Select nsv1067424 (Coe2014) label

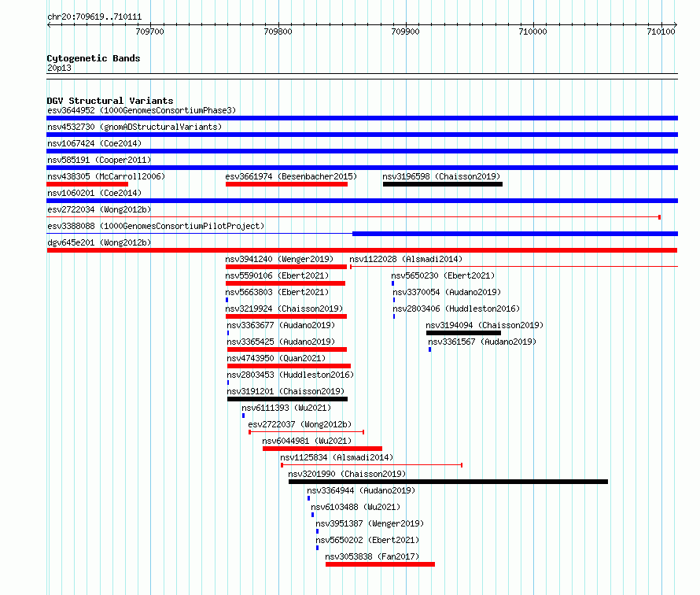[94, 143]
